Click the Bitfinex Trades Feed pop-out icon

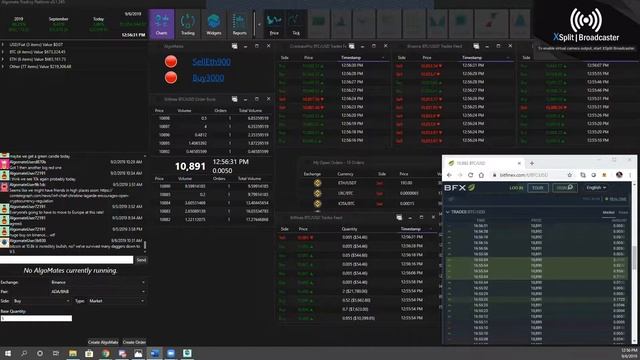(x=399, y=218)
